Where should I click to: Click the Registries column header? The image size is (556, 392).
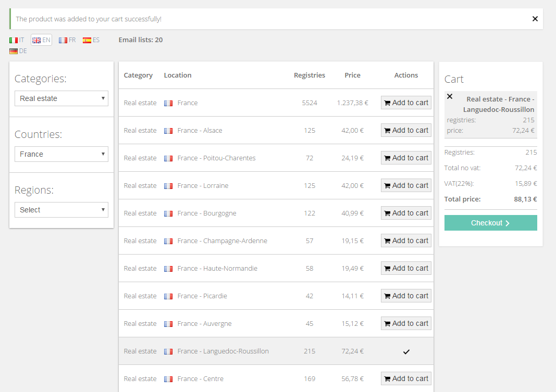click(309, 75)
